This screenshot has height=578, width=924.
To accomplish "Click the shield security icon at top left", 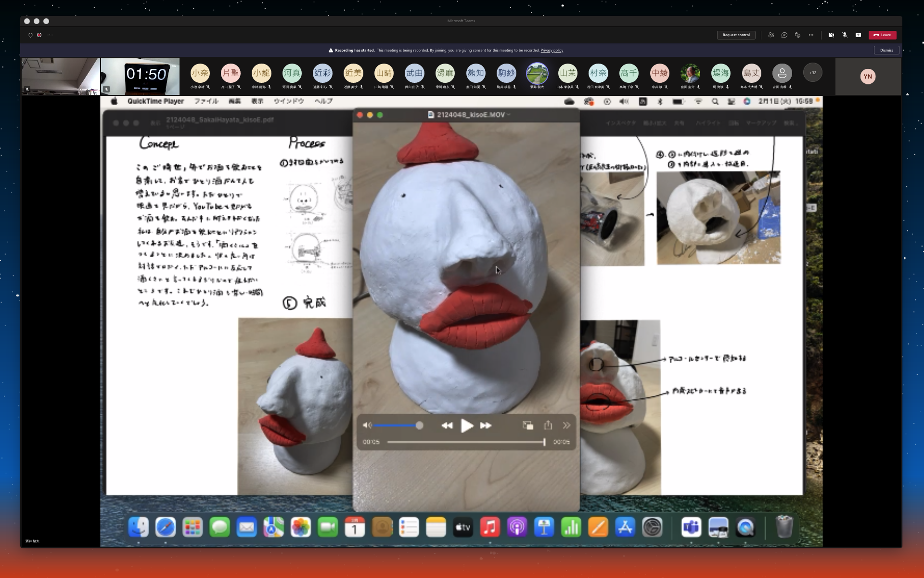I will point(30,35).
